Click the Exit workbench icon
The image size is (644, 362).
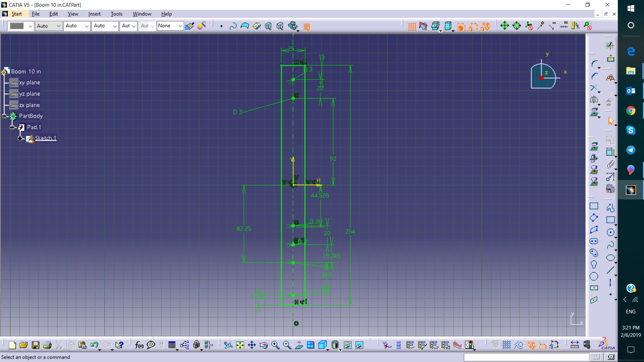tap(610, 58)
